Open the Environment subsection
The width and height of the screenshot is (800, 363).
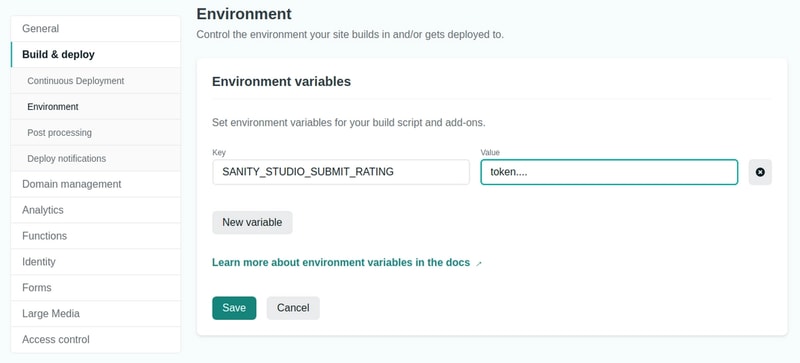[x=95, y=107]
